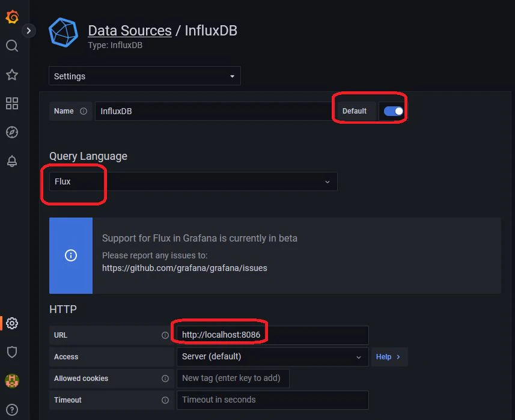The image size is (515, 420).
Task: Open the Explore compass icon
Action: click(x=12, y=132)
